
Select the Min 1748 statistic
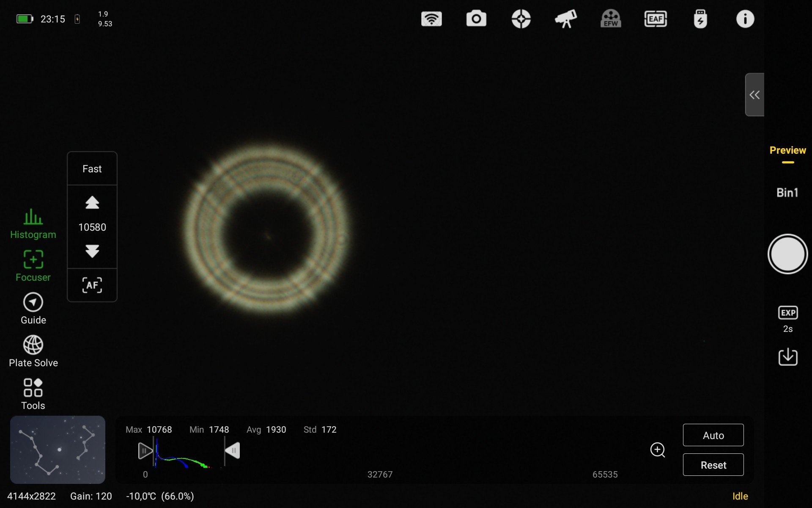tap(209, 430)
